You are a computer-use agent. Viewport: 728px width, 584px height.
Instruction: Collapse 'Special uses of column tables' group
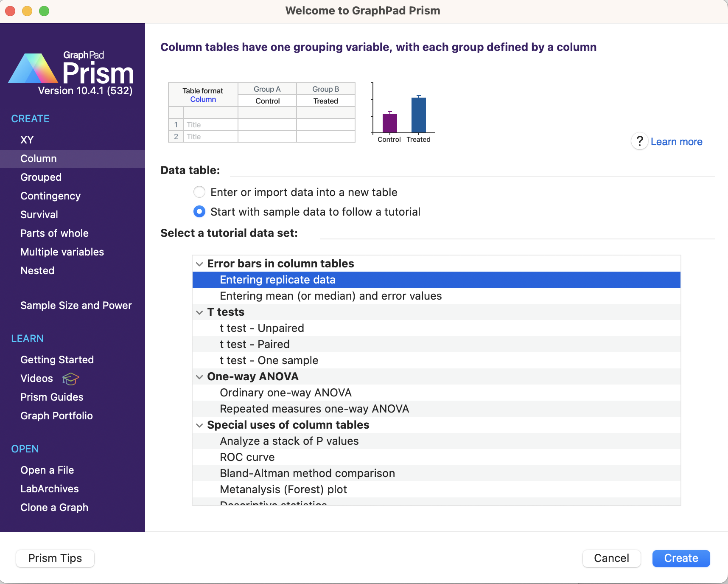pos(199,425)
